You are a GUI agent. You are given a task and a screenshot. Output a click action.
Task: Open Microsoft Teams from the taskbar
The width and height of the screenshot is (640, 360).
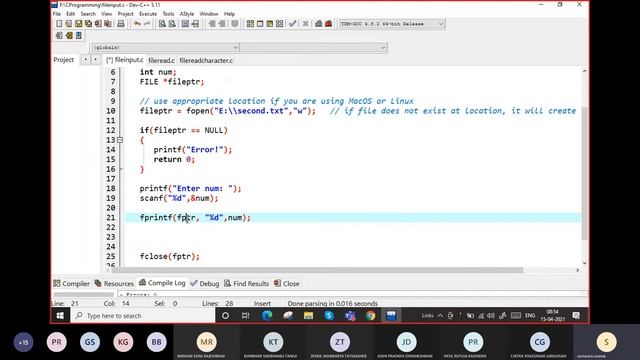click(350, 316)
